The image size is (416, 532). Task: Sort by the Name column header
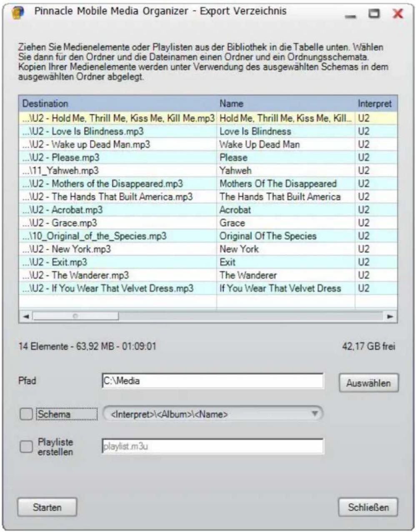(286, 103)
